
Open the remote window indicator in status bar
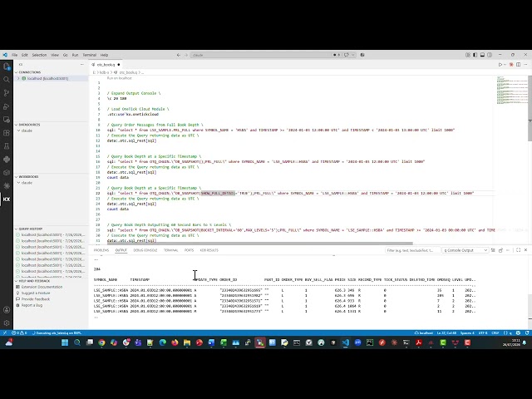[x=5, y=332]
